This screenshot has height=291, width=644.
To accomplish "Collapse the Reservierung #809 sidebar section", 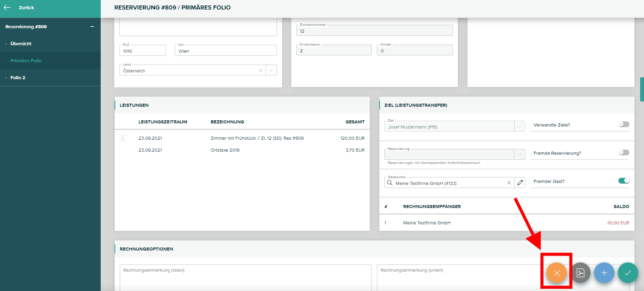I will (x=92, y=27).
